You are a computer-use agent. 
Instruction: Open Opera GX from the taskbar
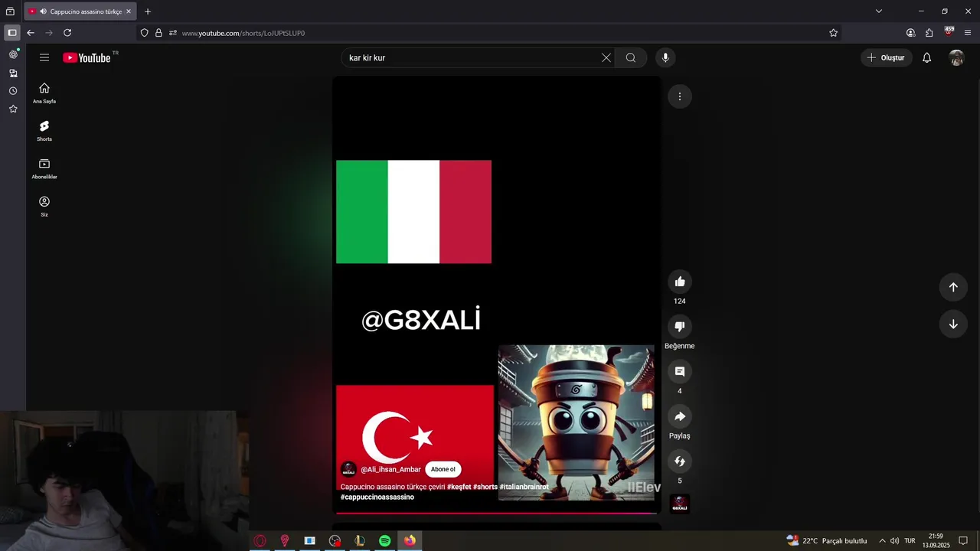260,541
